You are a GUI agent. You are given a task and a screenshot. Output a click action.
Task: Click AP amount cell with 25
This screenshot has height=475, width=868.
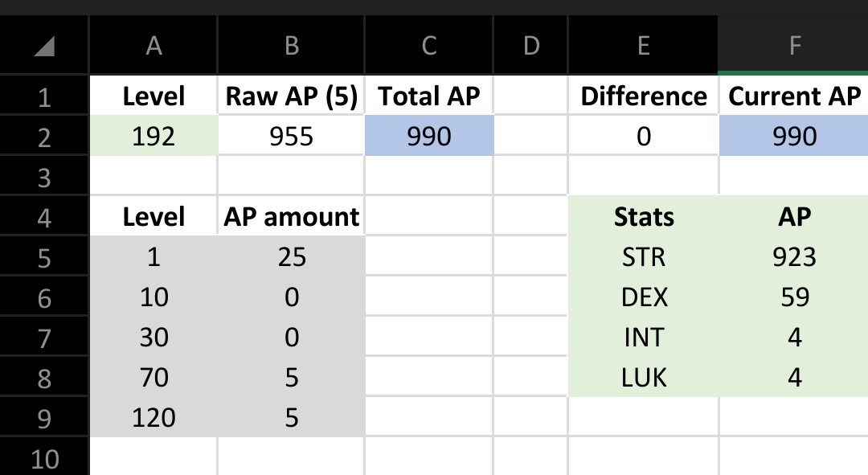(x=291, y=257)
